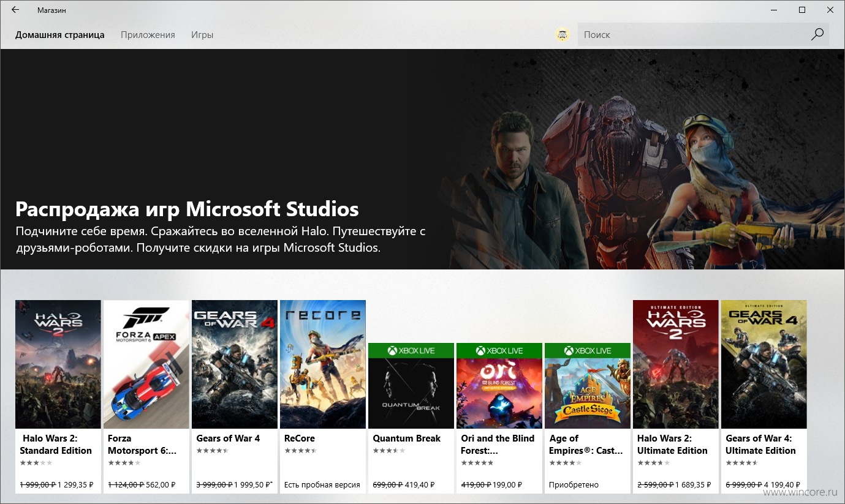Click the 1 689,35 ₽ price

(694, 484)
